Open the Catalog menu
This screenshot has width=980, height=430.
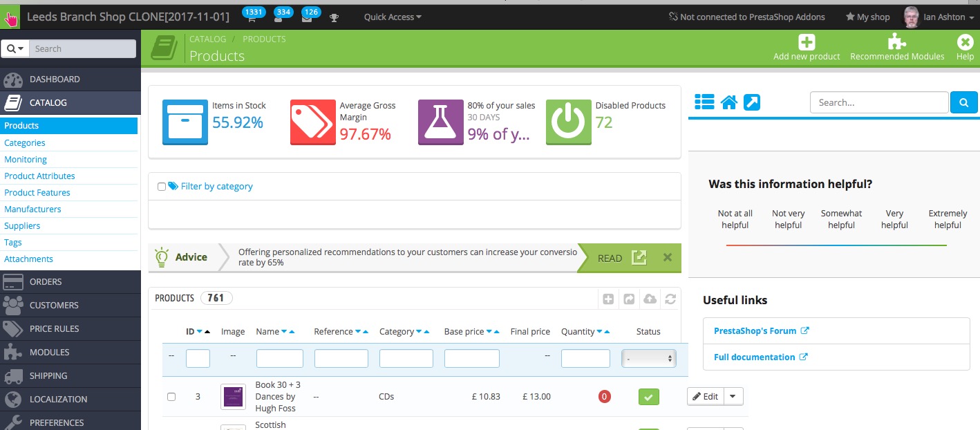(x=70, y=102)
